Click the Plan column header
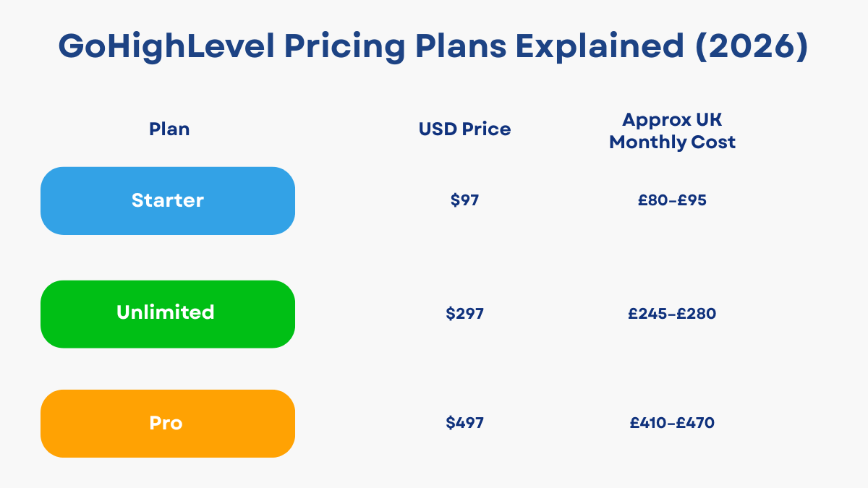The image size is (868, 488). click(x=169, y=129)
